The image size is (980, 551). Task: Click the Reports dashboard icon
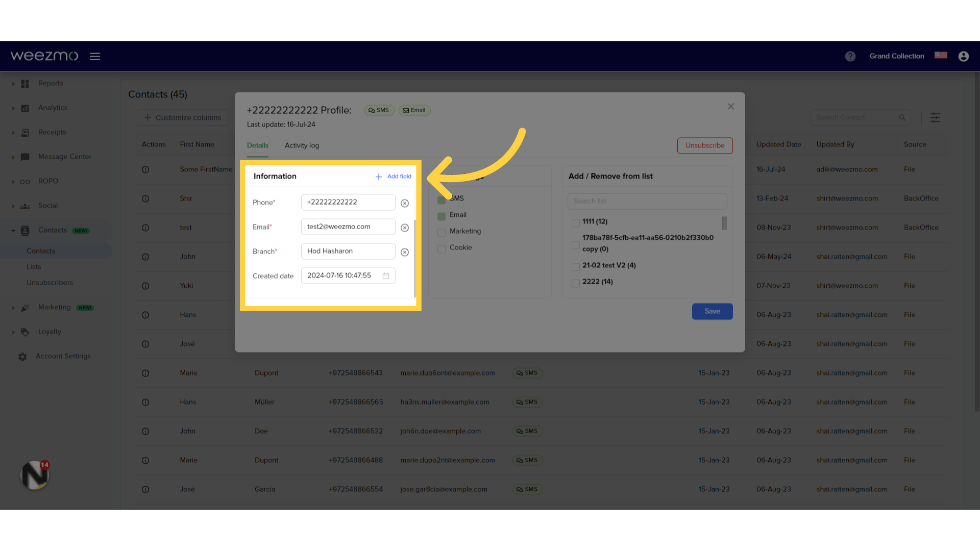pos(25,84)
